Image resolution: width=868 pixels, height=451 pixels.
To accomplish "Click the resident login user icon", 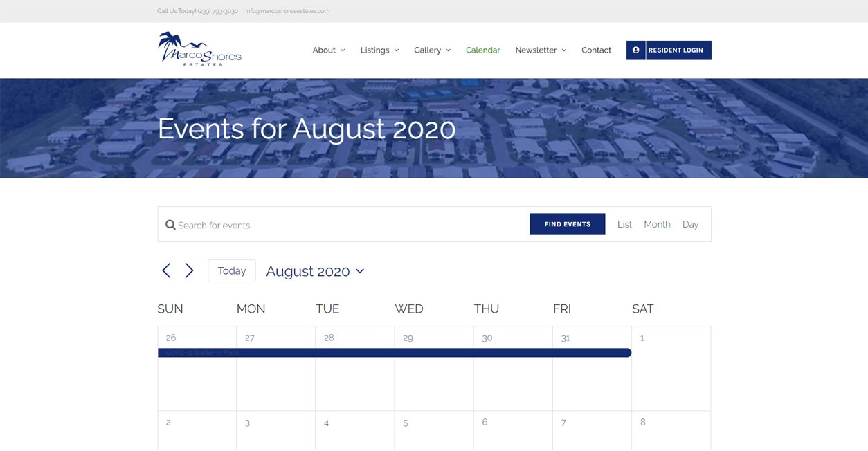I will [635, 50].
